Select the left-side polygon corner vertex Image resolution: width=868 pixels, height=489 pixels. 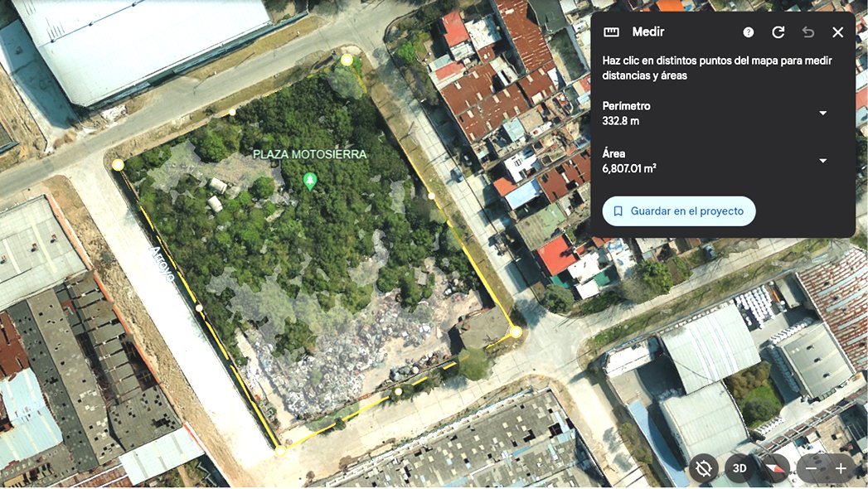pos(118,165)
